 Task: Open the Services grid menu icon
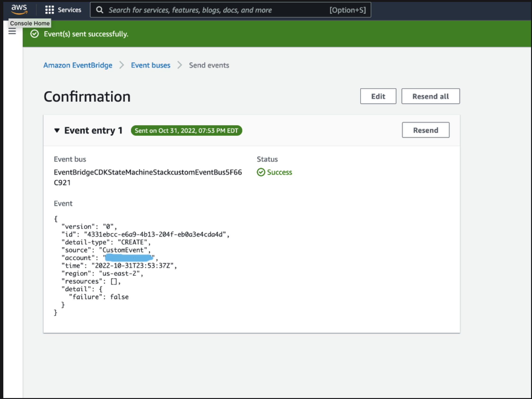[50, 10]
